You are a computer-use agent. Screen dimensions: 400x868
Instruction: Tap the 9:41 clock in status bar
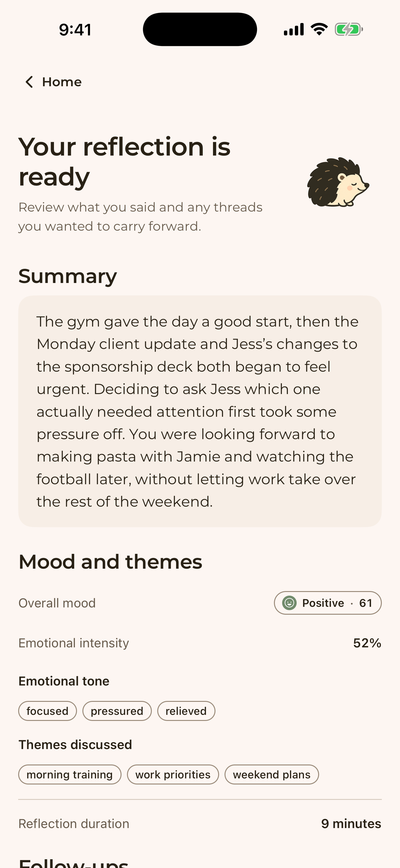point(75,30)
